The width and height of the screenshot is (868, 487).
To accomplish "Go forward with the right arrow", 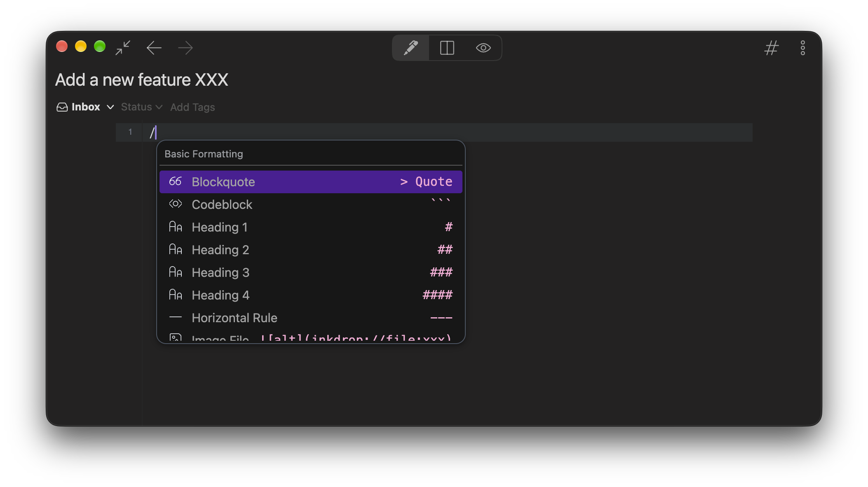I will 185,48.
